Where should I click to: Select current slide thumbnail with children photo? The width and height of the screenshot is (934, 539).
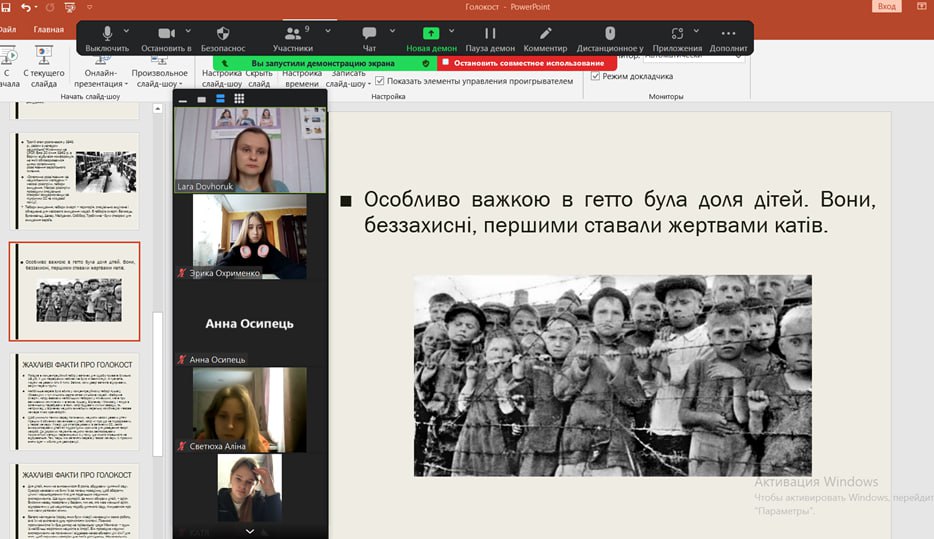(74, 291)
